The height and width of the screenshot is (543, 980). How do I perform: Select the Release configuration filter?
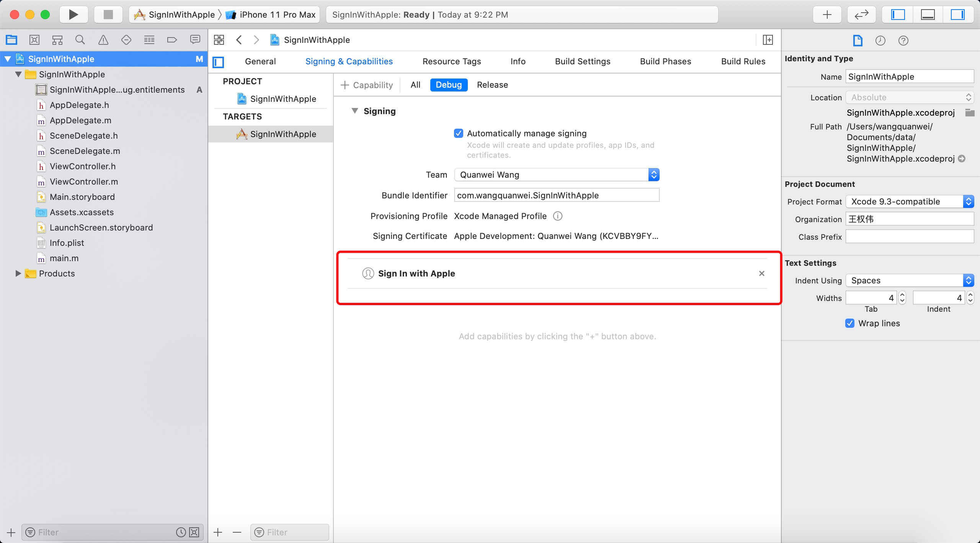(492, 85)
